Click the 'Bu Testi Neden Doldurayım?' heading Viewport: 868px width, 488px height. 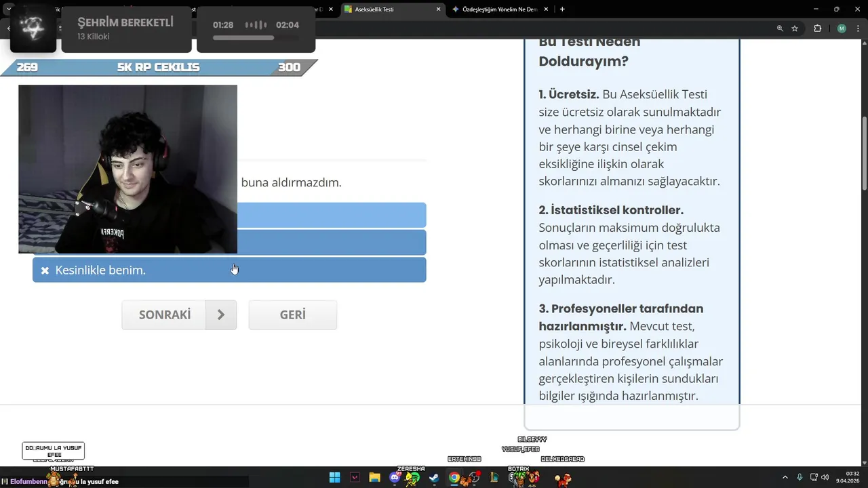tap(591, 52)
